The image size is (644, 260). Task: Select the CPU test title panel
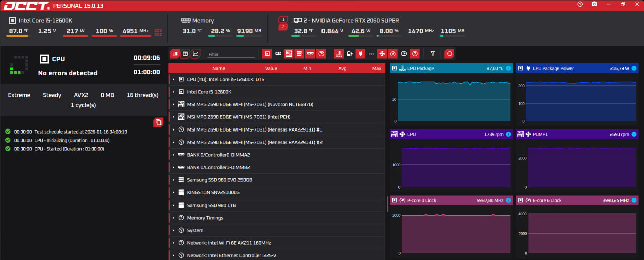point(84,66)
